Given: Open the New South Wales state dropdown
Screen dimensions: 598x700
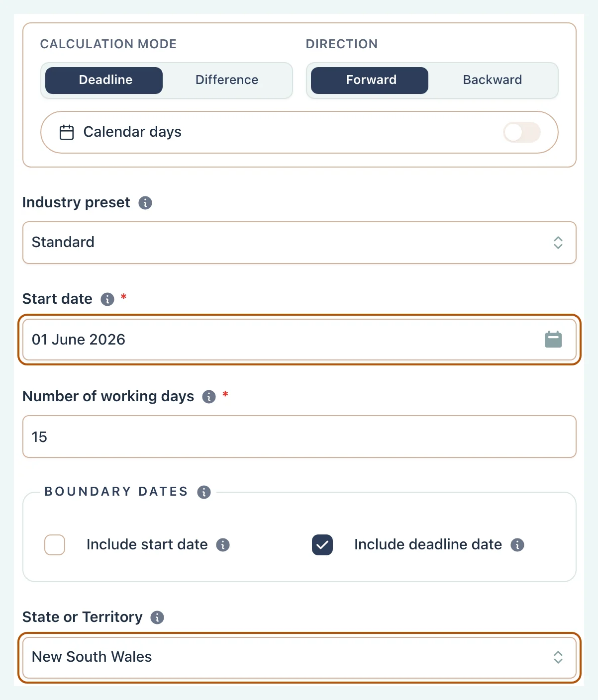Looking at the screenshot, I should click(x=299, y=657).
